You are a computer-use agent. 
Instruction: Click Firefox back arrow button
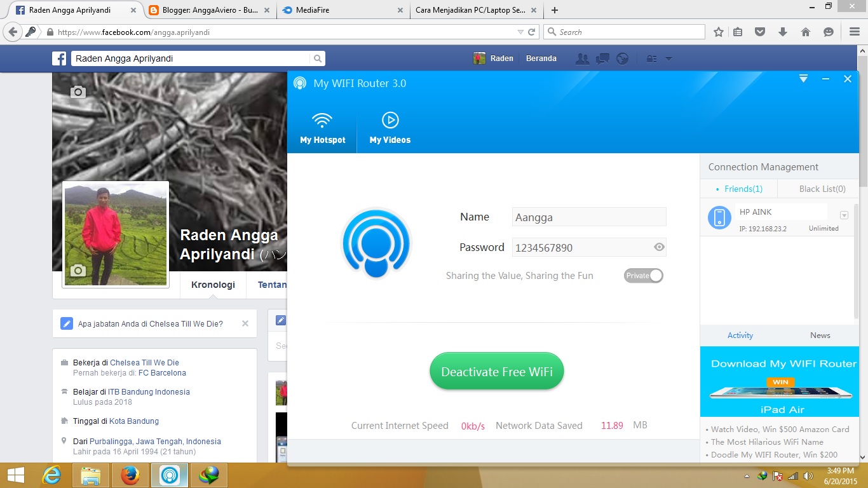coord(12,32)
